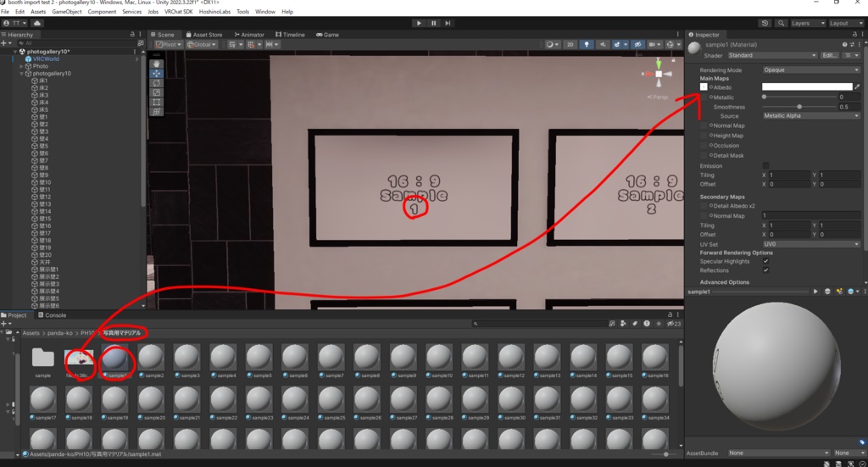The width and height of the screenshot is (868, 467).
Task: Click the favorites star icon in Project panel
Action: (x=658, y=324)
